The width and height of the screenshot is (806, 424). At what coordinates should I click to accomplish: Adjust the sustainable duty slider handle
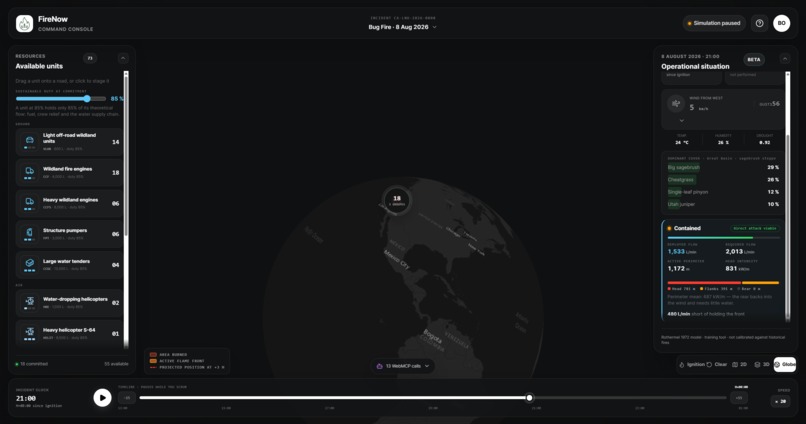point(87,98)
